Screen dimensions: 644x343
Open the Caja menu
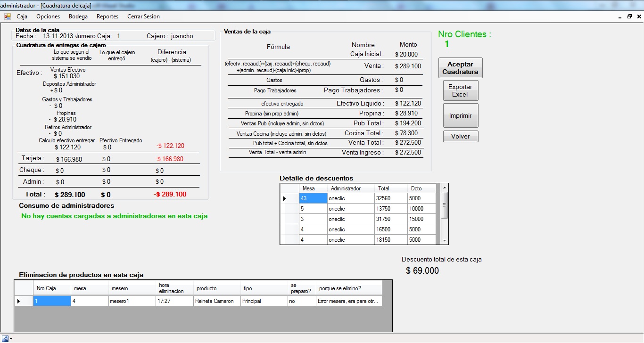click(x=22, y=16)
